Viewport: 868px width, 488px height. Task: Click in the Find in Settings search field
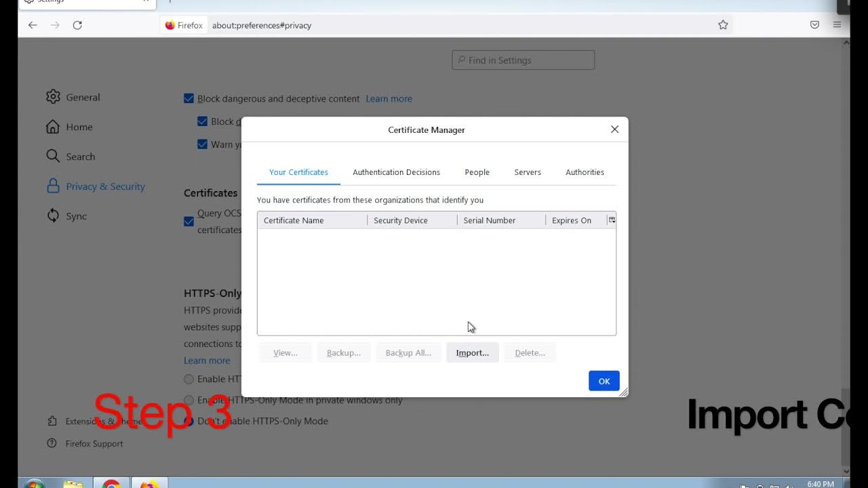click(524, 60)
